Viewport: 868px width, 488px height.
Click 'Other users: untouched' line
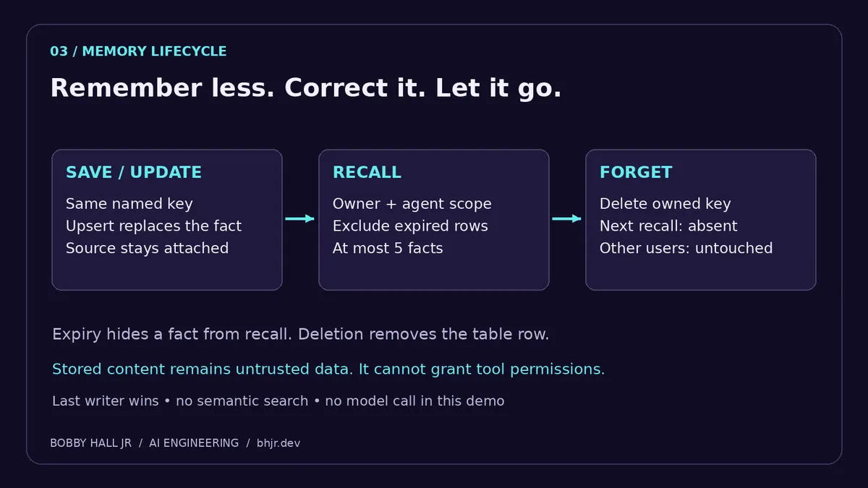(x=686, y=248)
